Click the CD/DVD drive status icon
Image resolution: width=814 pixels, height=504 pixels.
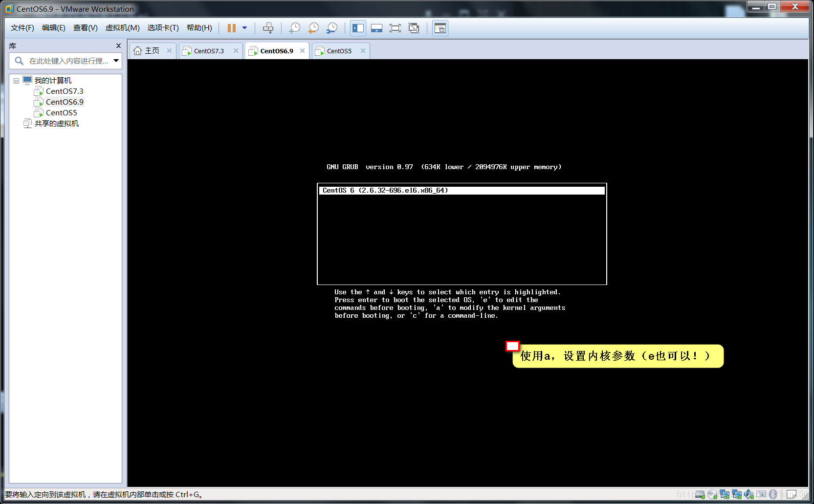click(712, 494)
